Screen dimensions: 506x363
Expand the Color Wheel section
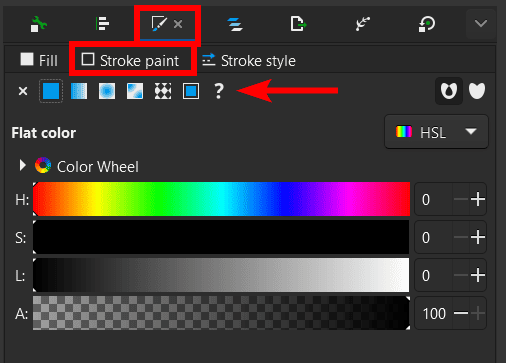click(22, 165)
